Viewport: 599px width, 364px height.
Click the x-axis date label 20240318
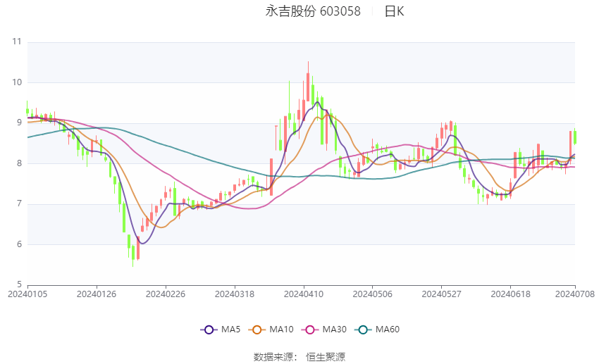[235, 294]
